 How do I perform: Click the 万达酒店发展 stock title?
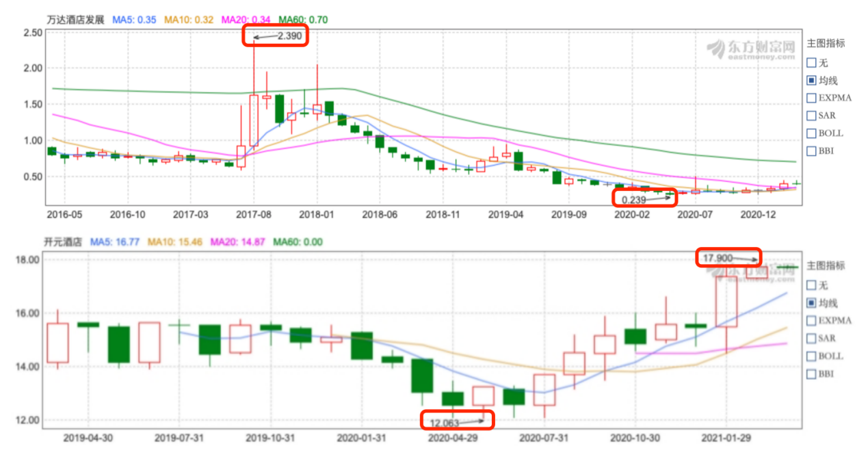(76, 20)
